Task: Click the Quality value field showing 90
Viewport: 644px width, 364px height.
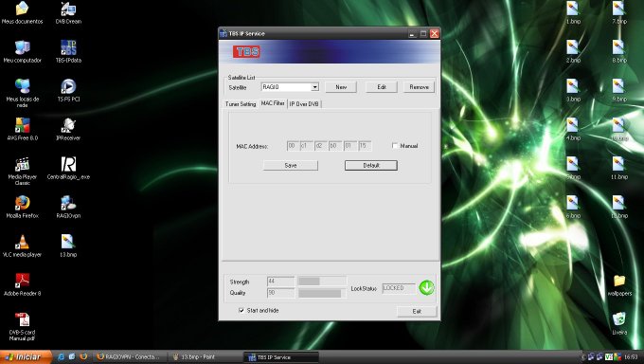Action: tap(280, 293)
